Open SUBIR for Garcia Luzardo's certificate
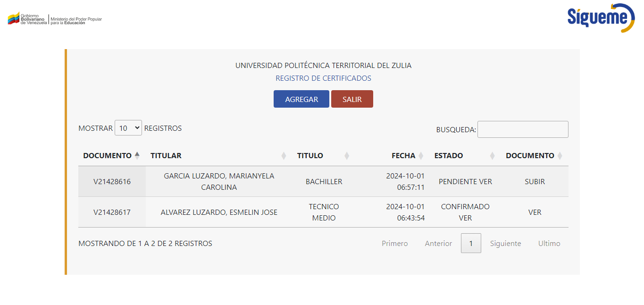Screen dimensions: 644x305 tap(535, 181)
